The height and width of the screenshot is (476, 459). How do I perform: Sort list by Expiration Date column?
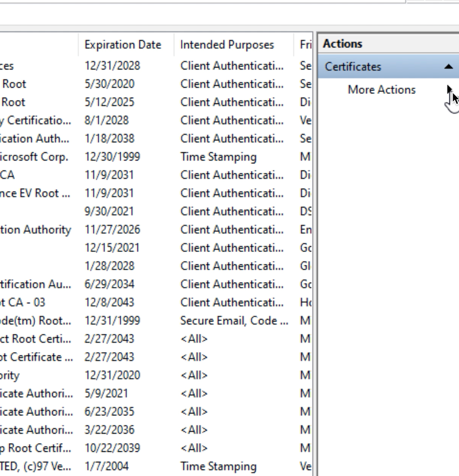coord(123,44)
